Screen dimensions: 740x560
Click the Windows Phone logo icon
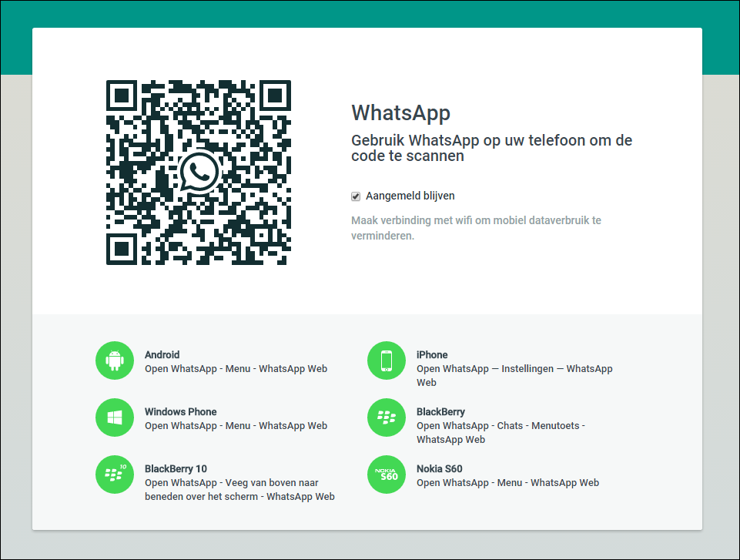click(115, 417)
